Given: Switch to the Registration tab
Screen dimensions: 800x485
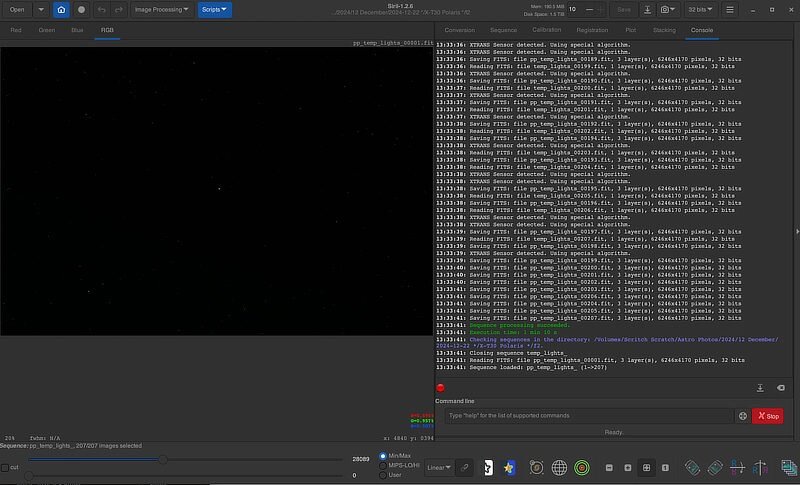Looking at the screenshot, I should click(592, 30).
